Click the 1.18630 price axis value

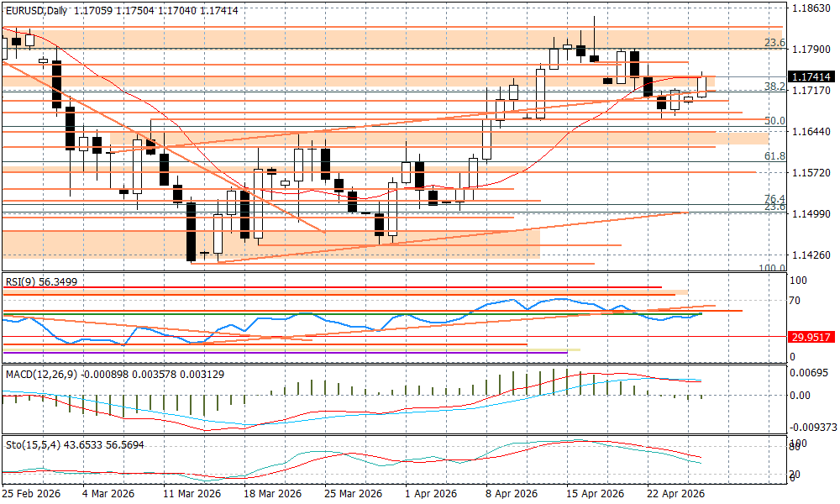pyautogui.click(x=811, y=8)
